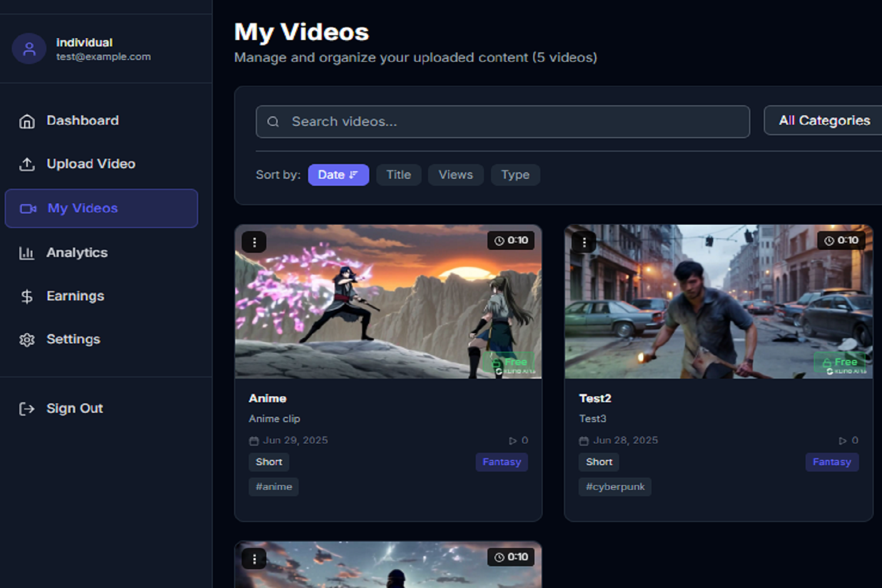Click the Fantasy tag on Anime card
Screen dimensions: 882x588
point(502,462)
